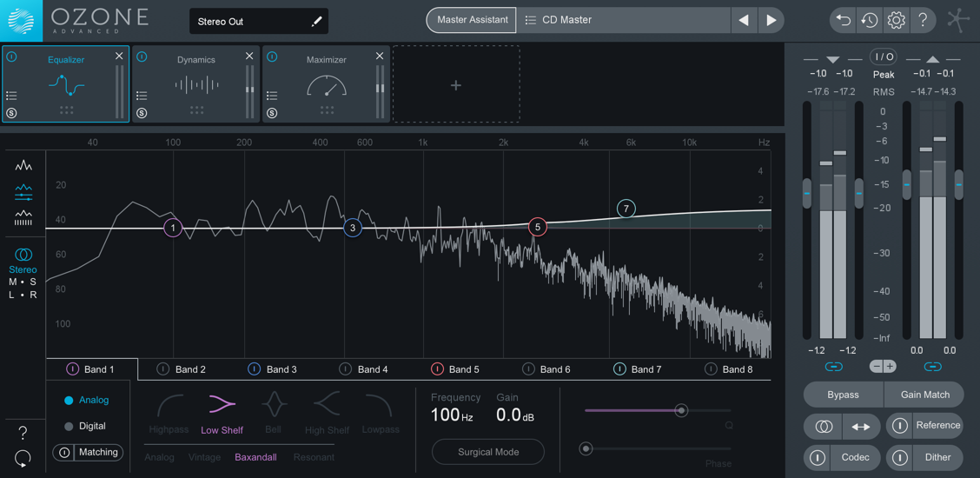Go to previous preset with left arrow
Screen dimensions: 980x478
tap(743, 21)
